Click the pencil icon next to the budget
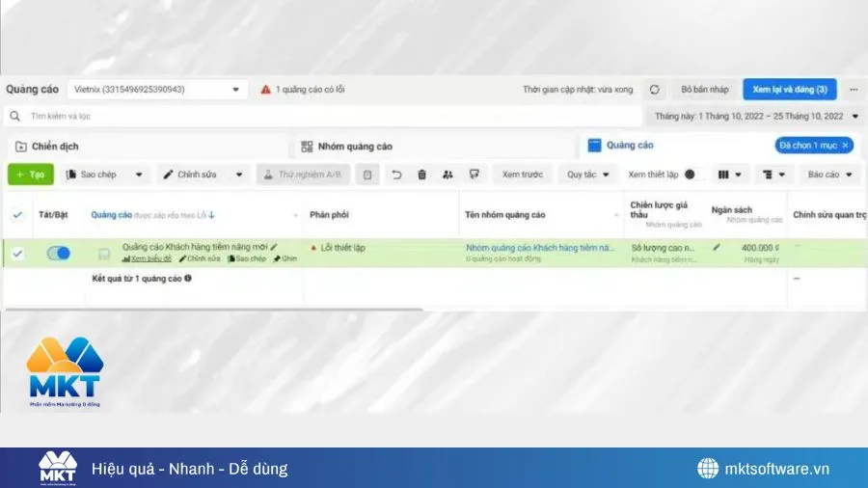868x488 pixels. 717,248
